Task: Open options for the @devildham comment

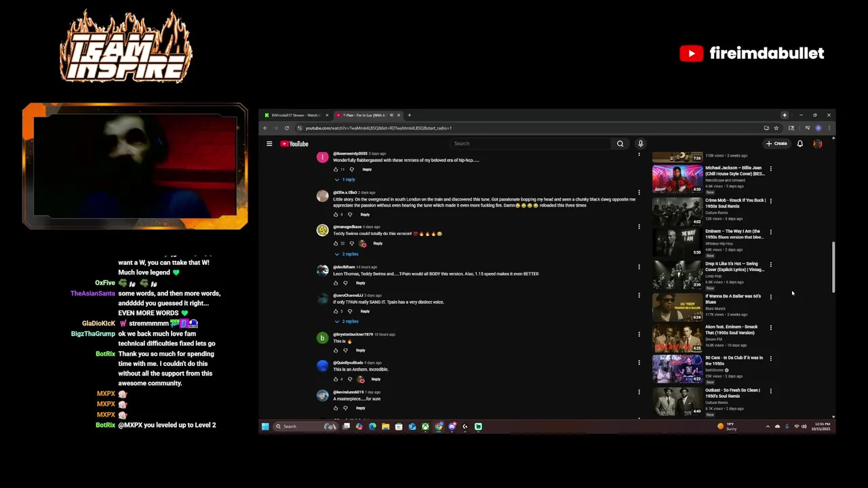Action: [x=639, y=267]
